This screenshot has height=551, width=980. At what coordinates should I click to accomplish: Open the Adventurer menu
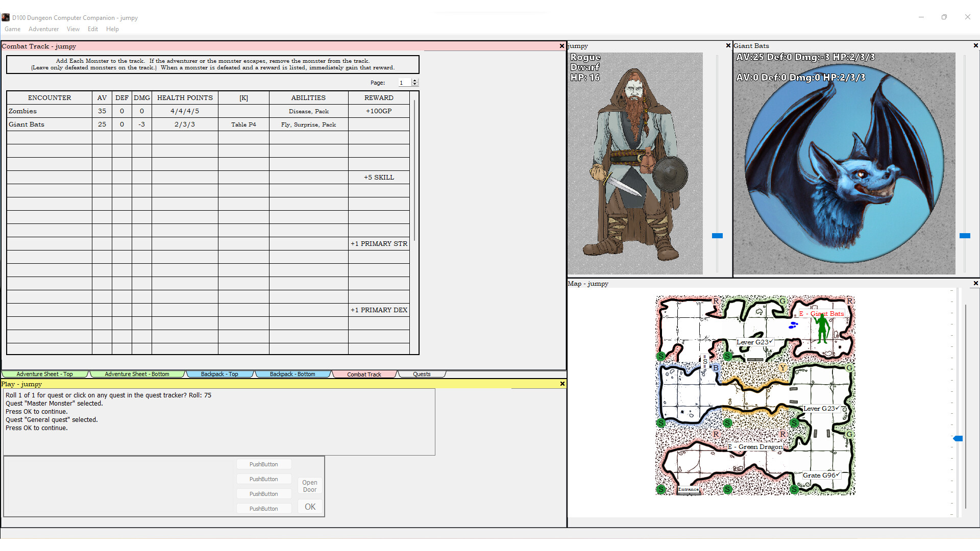click(43, 29)
